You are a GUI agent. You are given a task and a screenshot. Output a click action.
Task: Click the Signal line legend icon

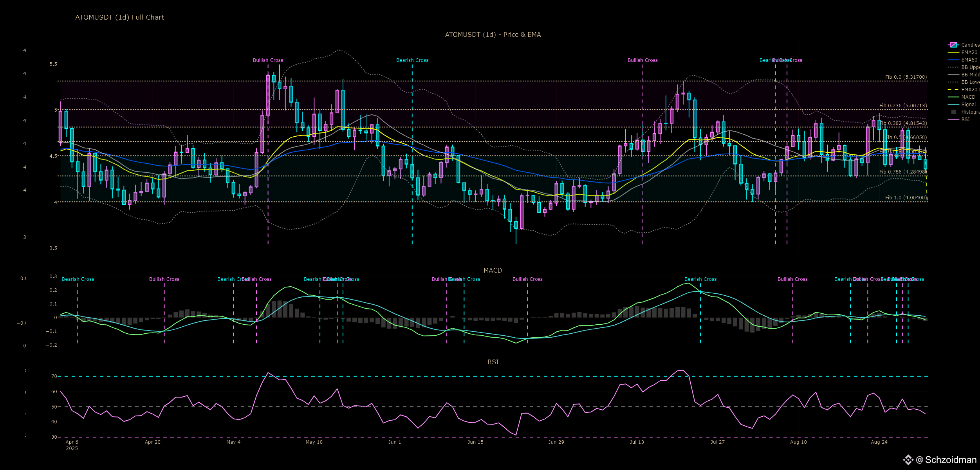coord(953,105)
